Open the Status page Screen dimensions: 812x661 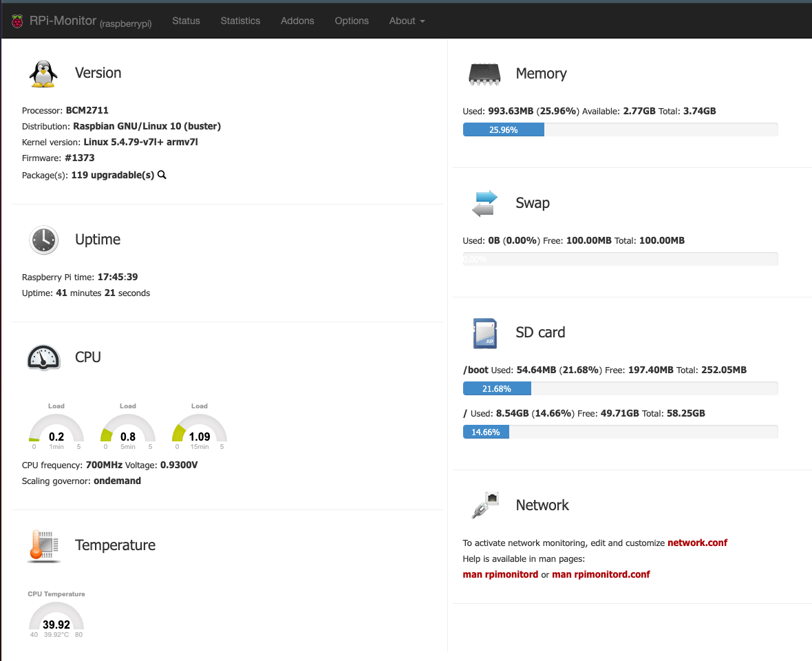point(186,21)
